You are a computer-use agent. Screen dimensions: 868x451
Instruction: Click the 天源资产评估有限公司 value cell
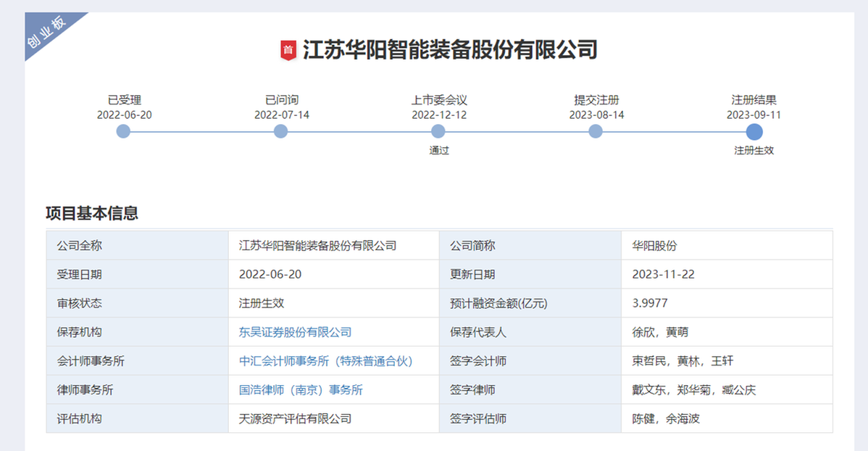coord(334,418)
